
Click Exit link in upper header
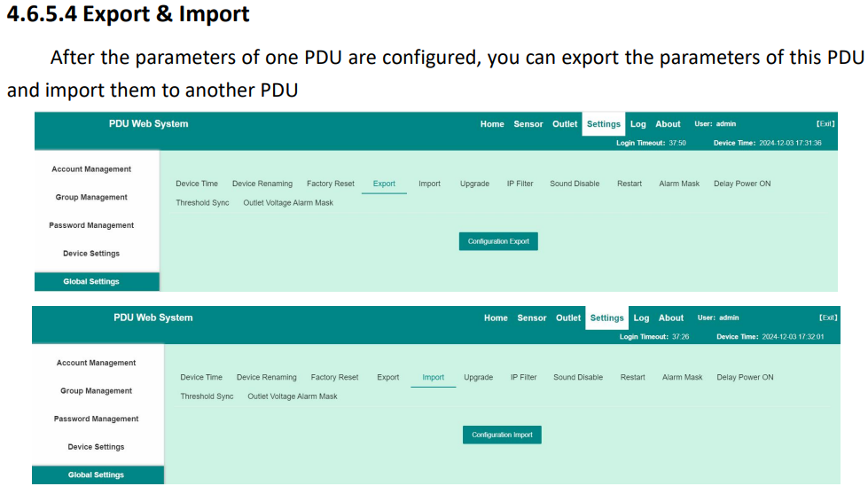(x=825, y=124)
